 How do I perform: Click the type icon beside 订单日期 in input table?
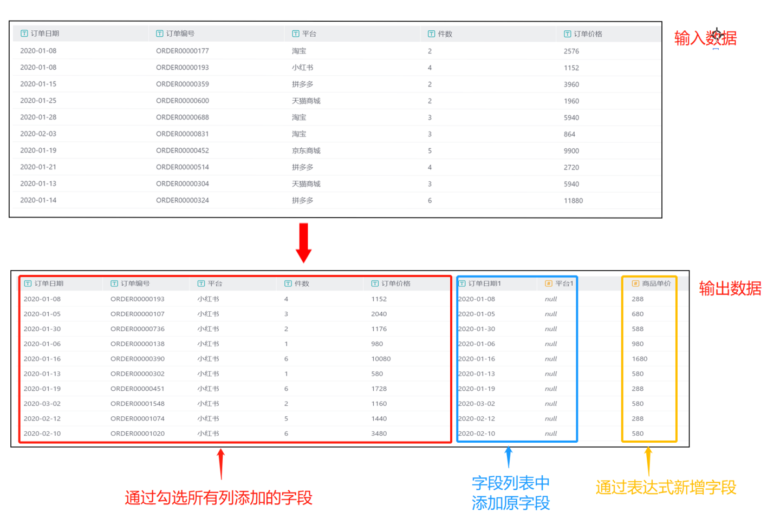coord(24,34)
